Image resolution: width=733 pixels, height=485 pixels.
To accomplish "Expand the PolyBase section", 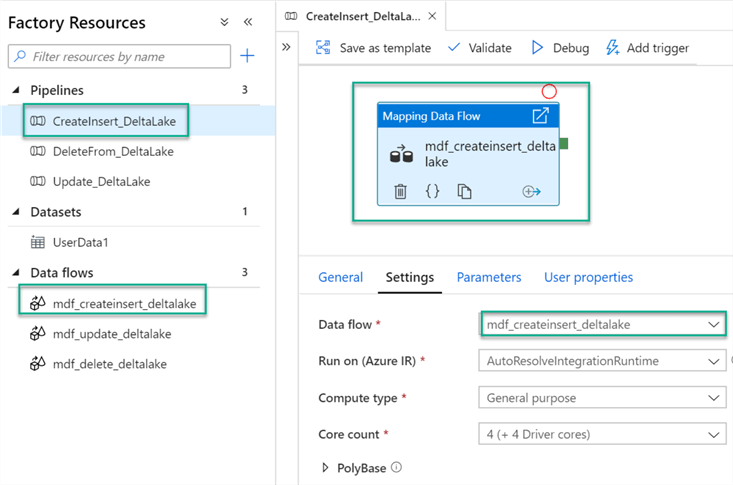I will [327, 468].
